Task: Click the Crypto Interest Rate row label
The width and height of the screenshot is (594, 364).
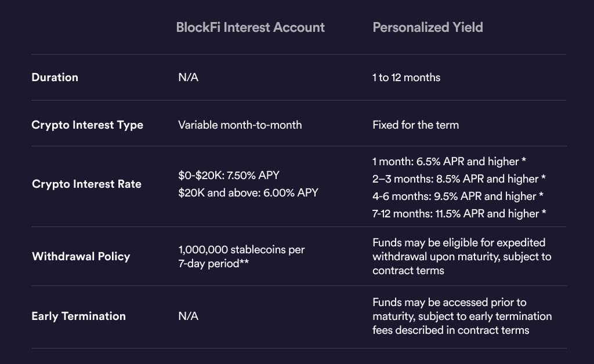Action: click(x=86, y=184)
